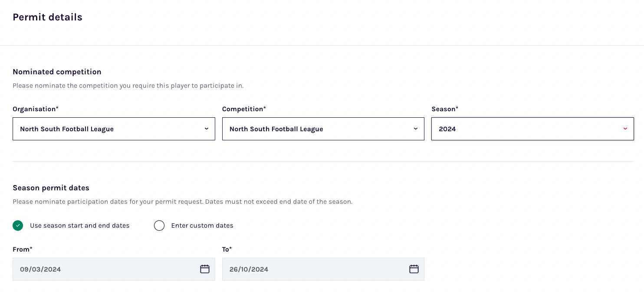The width and height of the screenshot is (644, 292).
Task: Click the green checkmark for season dates
Action: point(18,226)
